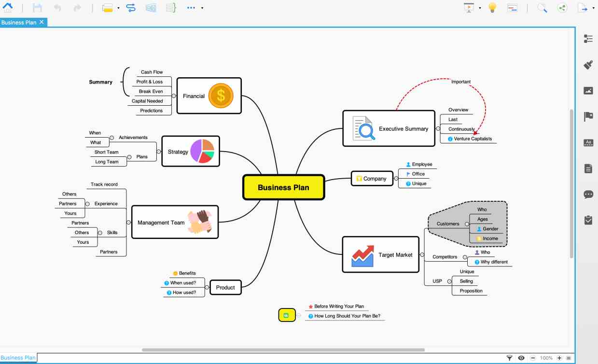The width and height of the screenshot is (598, 364).
Task: Open the presentation options dropdown arrow
Action: click(x=480, y=8)
